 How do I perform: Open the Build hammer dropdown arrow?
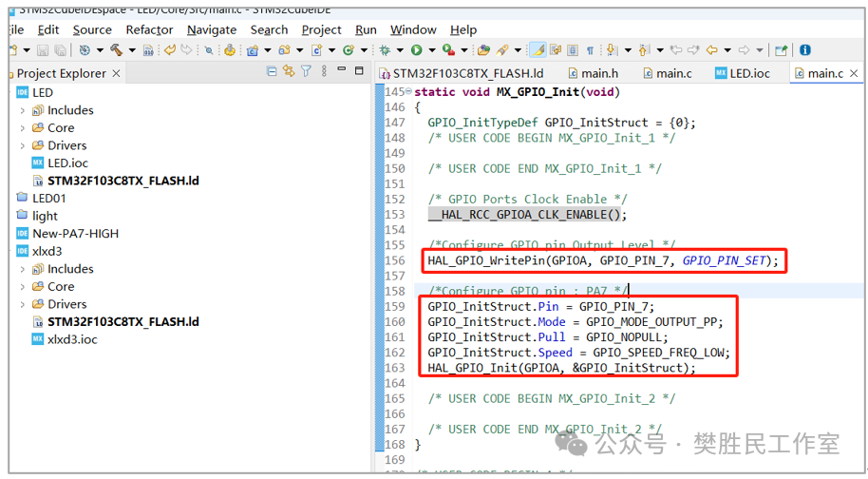[x=132, y=50]
